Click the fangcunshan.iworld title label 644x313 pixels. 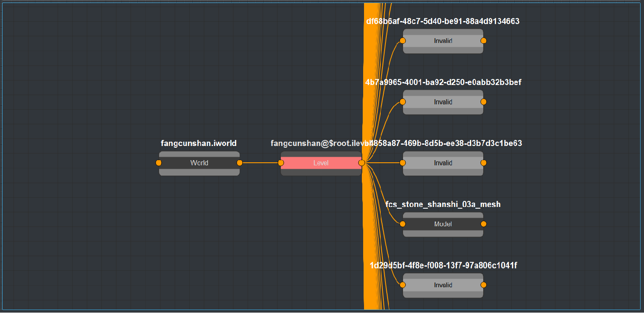click(199, 143)
